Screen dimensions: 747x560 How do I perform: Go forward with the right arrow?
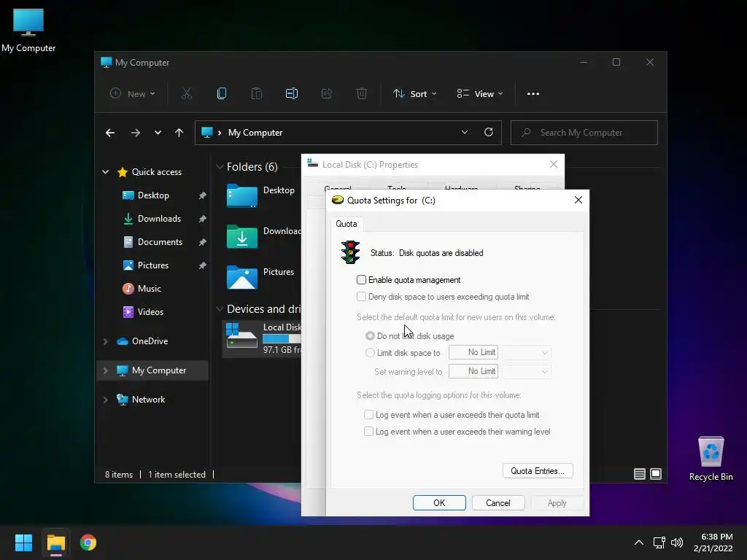[x=136, y=133]
